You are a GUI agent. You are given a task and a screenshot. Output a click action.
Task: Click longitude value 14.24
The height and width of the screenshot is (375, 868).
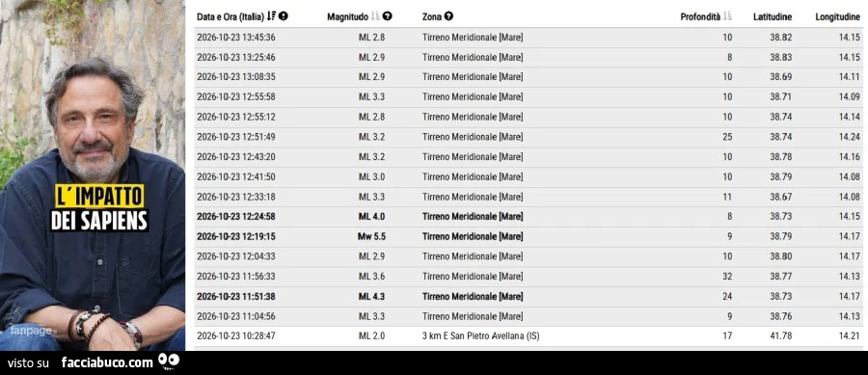pyautogui.click(x=849, y=137)
